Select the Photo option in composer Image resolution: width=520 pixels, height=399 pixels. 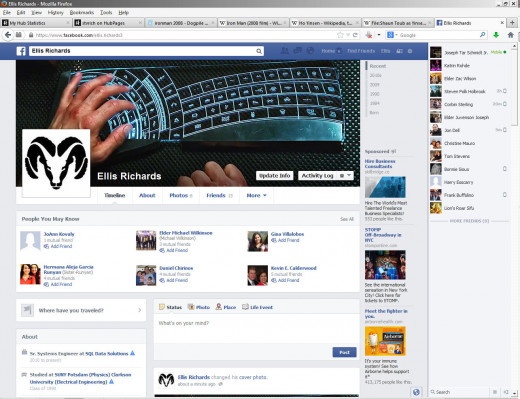tap(199, 307)
